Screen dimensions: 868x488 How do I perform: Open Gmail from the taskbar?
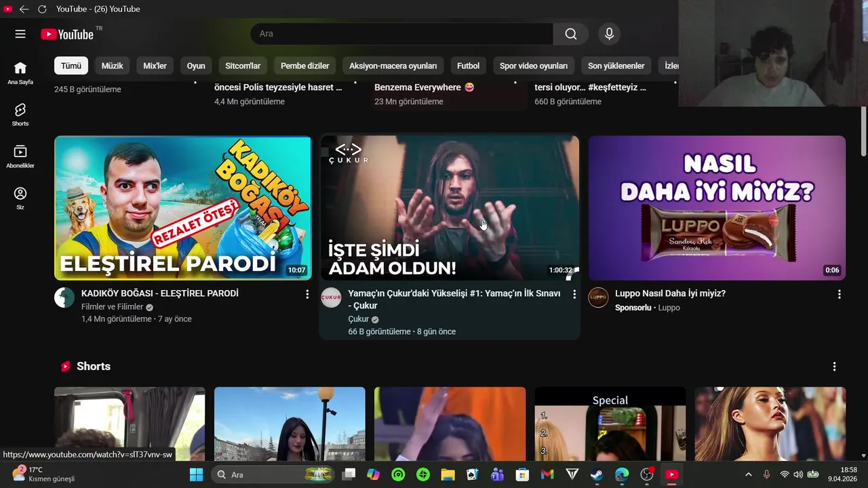click(547, 474)
